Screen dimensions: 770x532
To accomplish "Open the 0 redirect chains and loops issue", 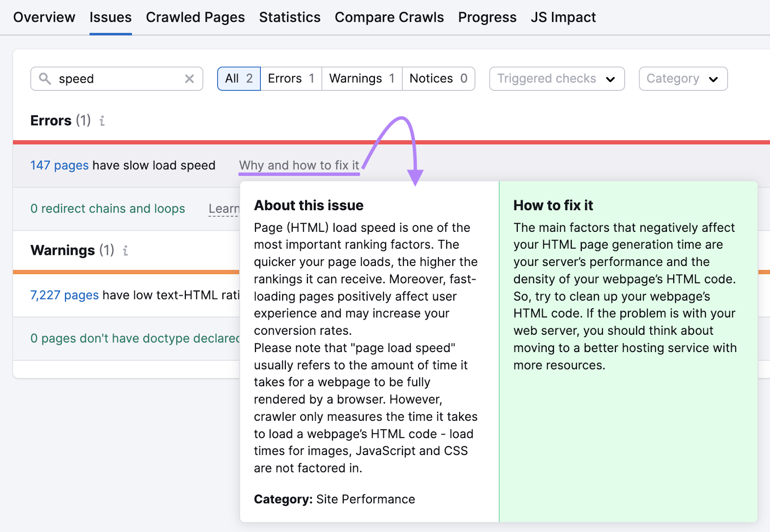I will [x=108, y=209].
